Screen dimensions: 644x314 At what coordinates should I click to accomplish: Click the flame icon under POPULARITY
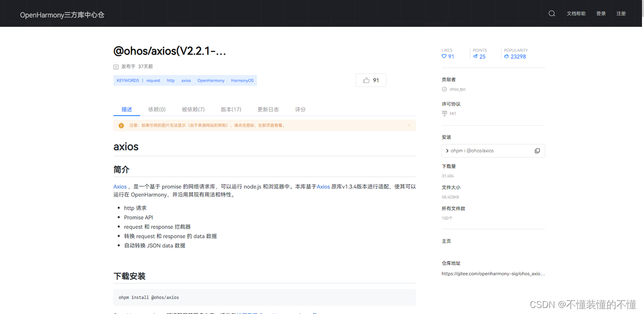[507, 56]
